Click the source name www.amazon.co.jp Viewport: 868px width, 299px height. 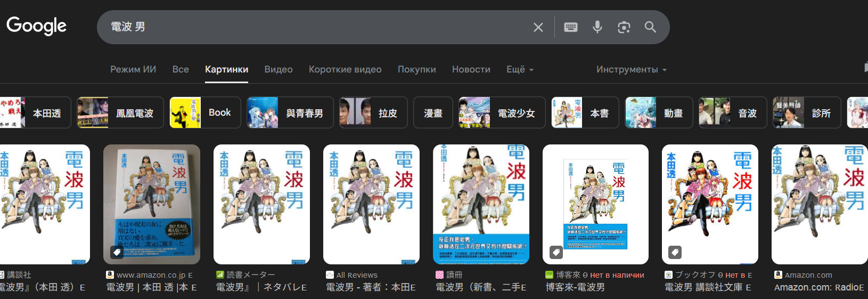coord(151,275)
